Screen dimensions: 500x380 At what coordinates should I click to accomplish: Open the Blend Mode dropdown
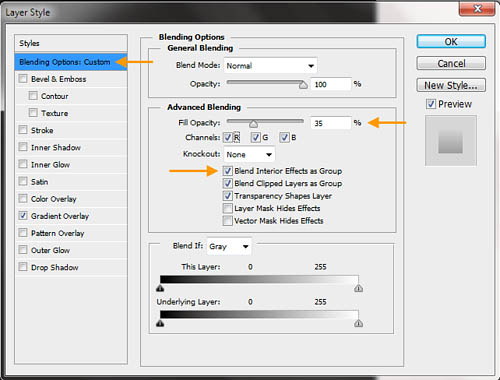270,66
